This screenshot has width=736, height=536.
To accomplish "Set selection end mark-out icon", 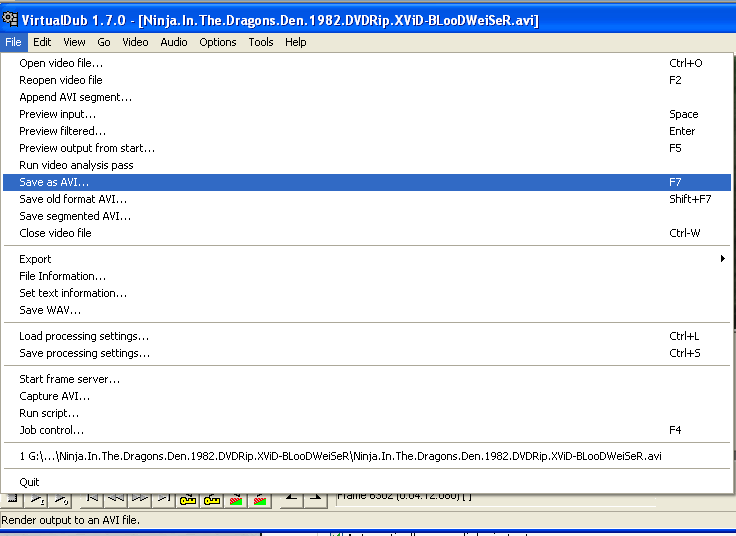I will pos(315,500).
